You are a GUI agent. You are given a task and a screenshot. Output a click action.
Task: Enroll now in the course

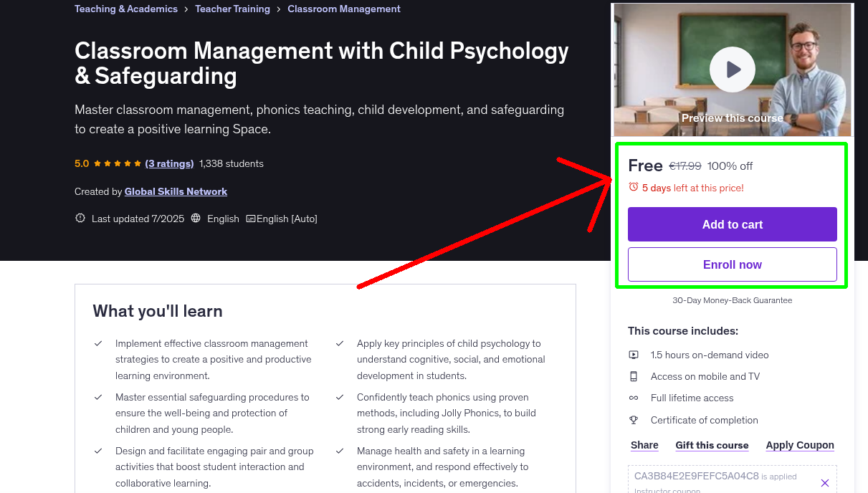pyautogui.click(x=732, y=264)
